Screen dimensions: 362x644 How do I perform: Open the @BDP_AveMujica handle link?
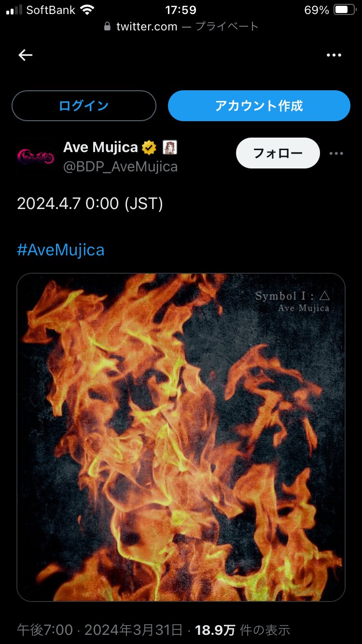[121, 167]
